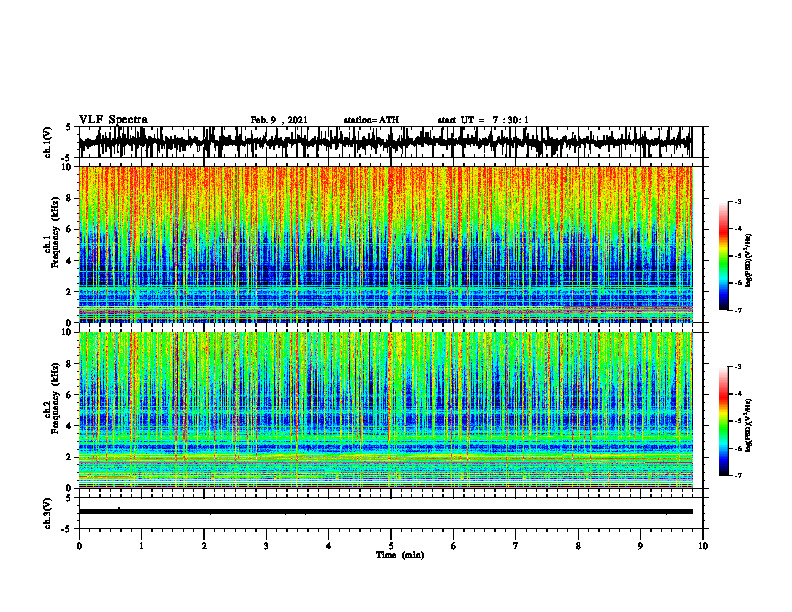
Task: Click the ch.2 color scale bar
Action: [x=724, y=421]
